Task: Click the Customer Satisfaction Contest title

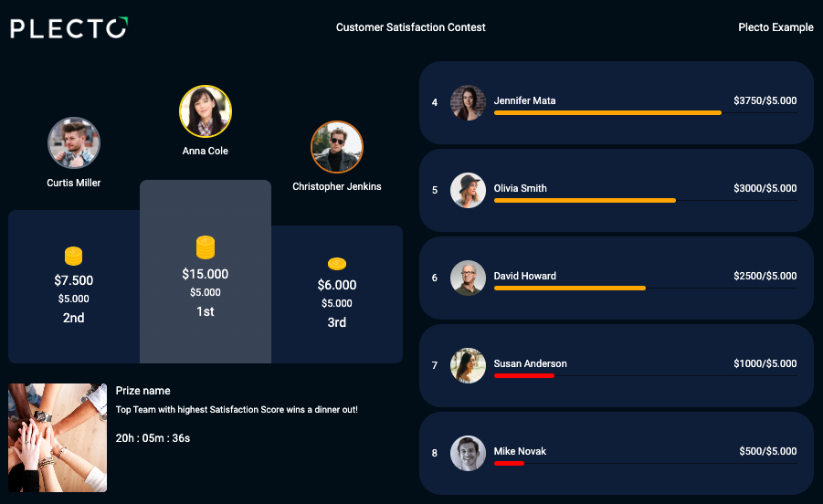Action: point(410,27)
